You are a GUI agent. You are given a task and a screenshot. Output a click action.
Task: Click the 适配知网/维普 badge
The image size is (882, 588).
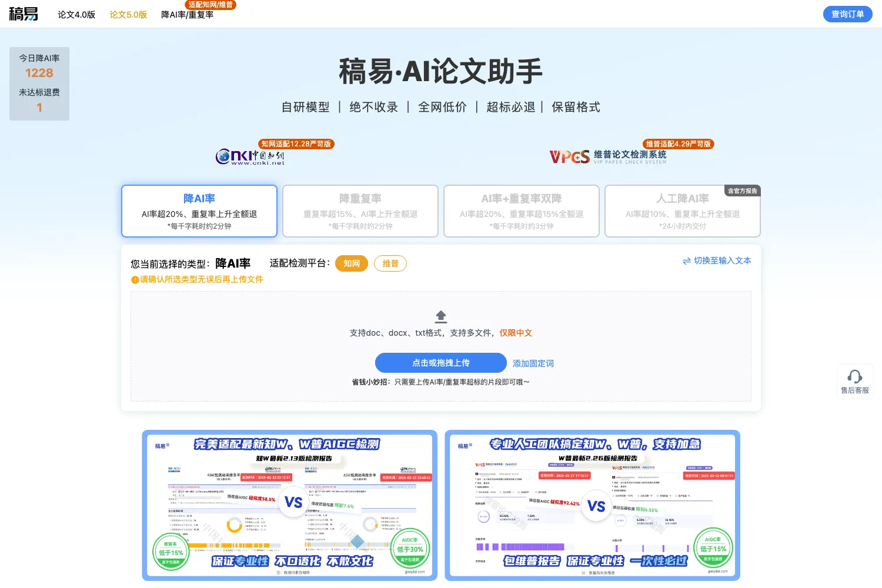[x=211, y=5]
